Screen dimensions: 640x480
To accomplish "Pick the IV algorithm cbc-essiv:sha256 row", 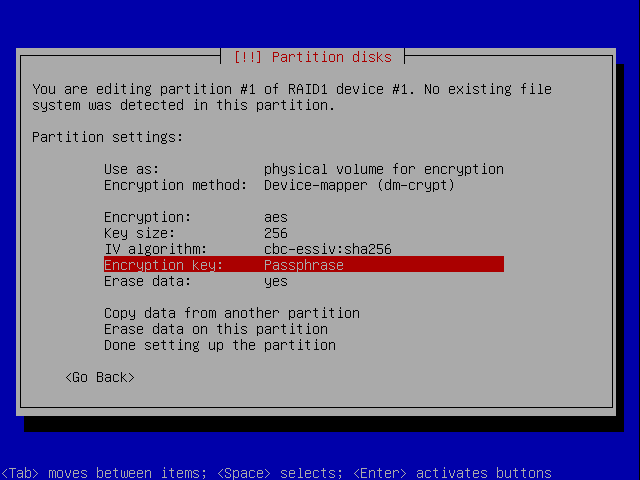I will click(x=304, y=249).
